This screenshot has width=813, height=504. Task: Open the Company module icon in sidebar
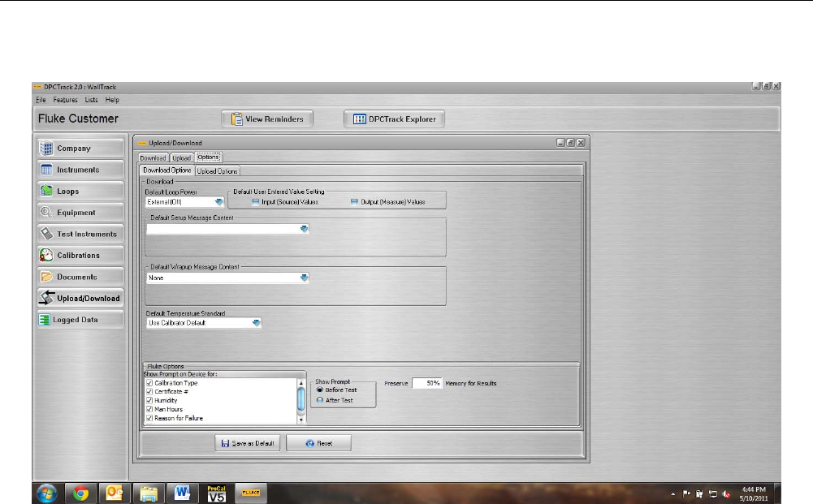point(46,149)
